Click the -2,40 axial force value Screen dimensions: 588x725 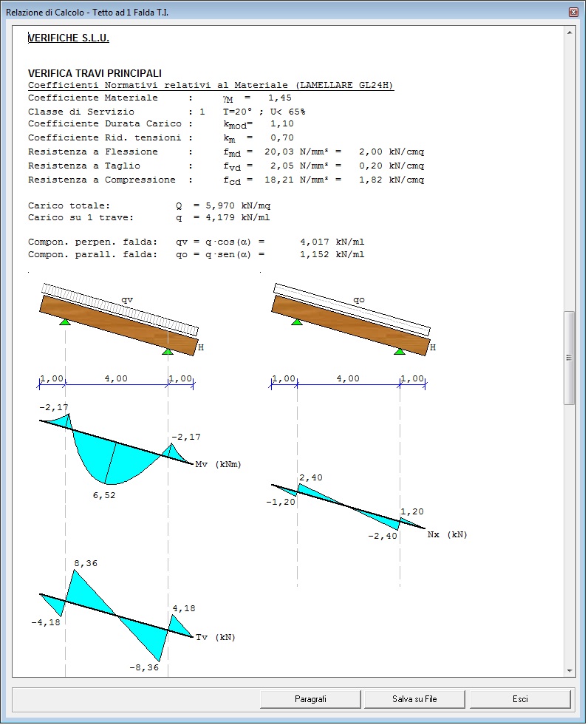(383, 536)
